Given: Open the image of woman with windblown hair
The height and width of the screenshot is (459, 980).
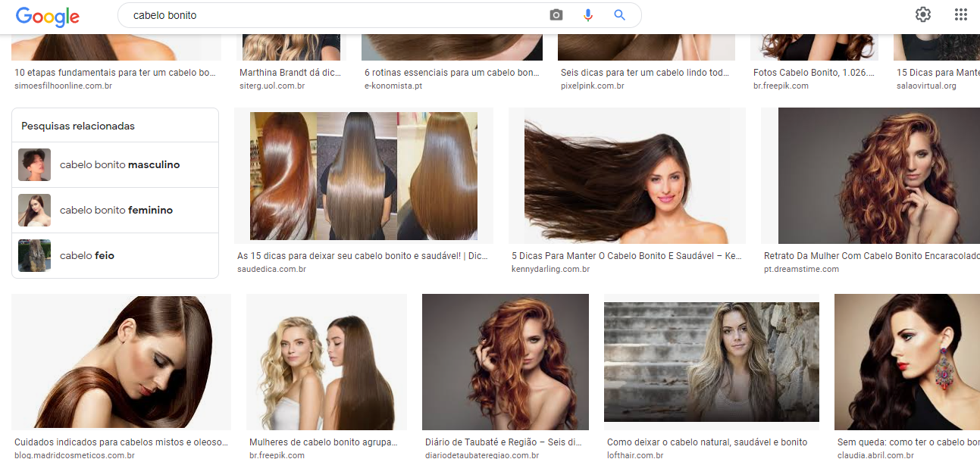Looking at the screenshot, I should click(x=627, y=176).
